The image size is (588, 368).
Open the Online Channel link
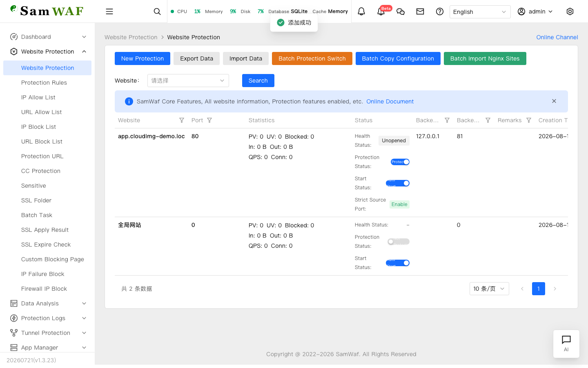[557, 37]
